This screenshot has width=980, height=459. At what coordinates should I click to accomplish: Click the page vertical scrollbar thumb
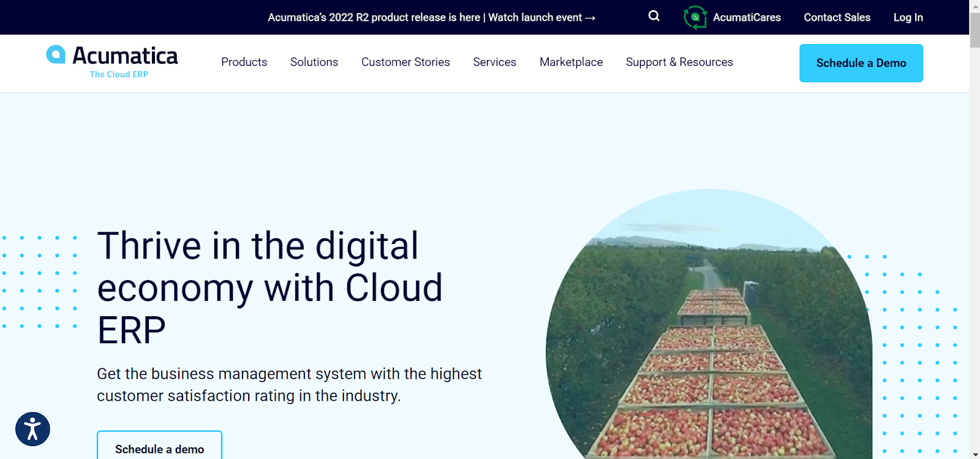[x=974, y=29]
